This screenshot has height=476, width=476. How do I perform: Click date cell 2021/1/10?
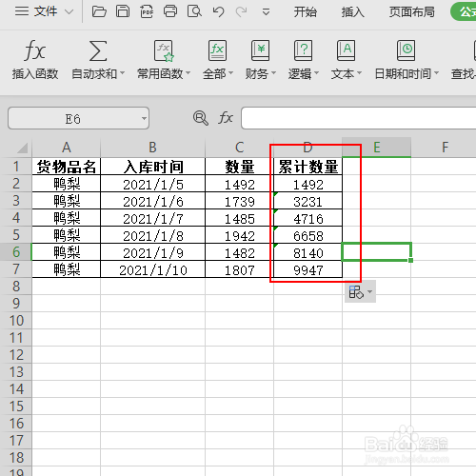click(x=152, y=269)
